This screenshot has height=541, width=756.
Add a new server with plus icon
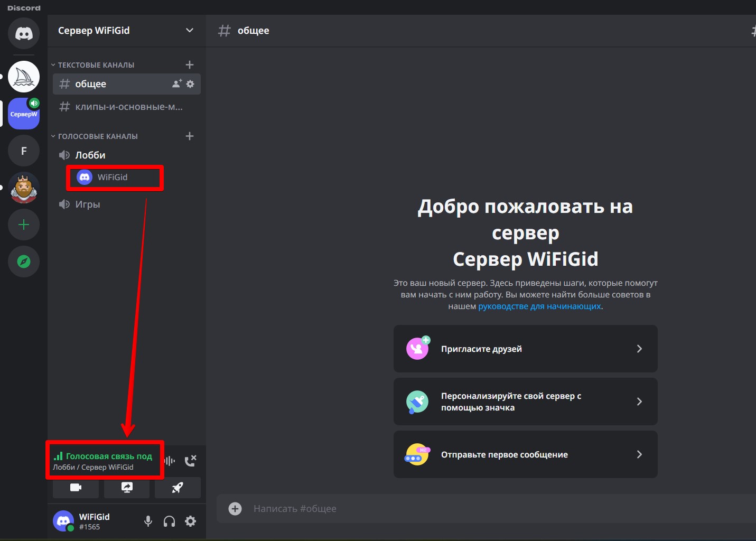24,225
